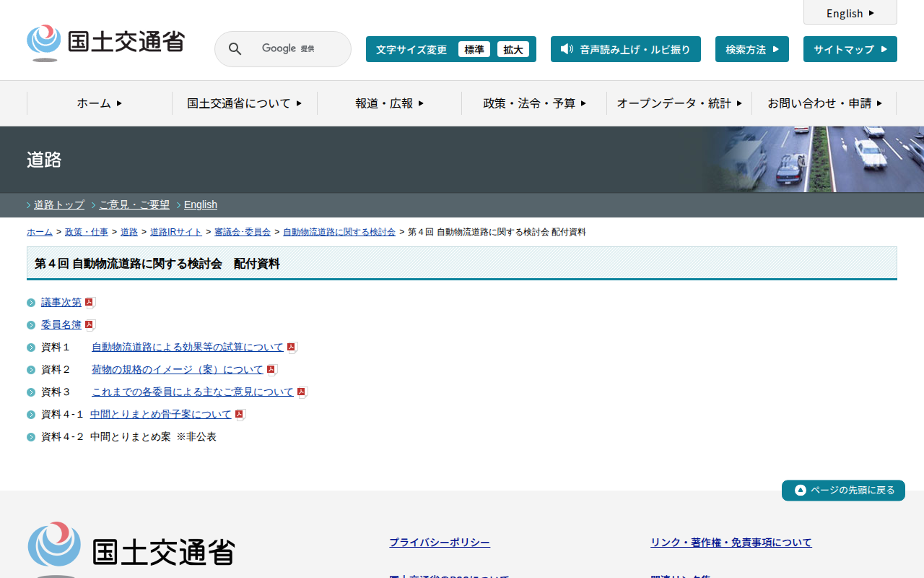Go to 道路 via the breadcrumb
924x578 pixels.
pos(129,232)
